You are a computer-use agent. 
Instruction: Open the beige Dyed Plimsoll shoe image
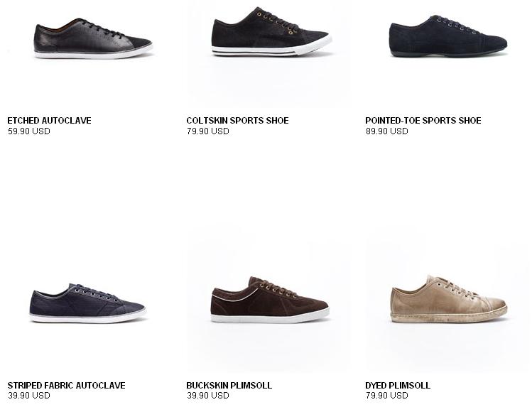[448, 299]
